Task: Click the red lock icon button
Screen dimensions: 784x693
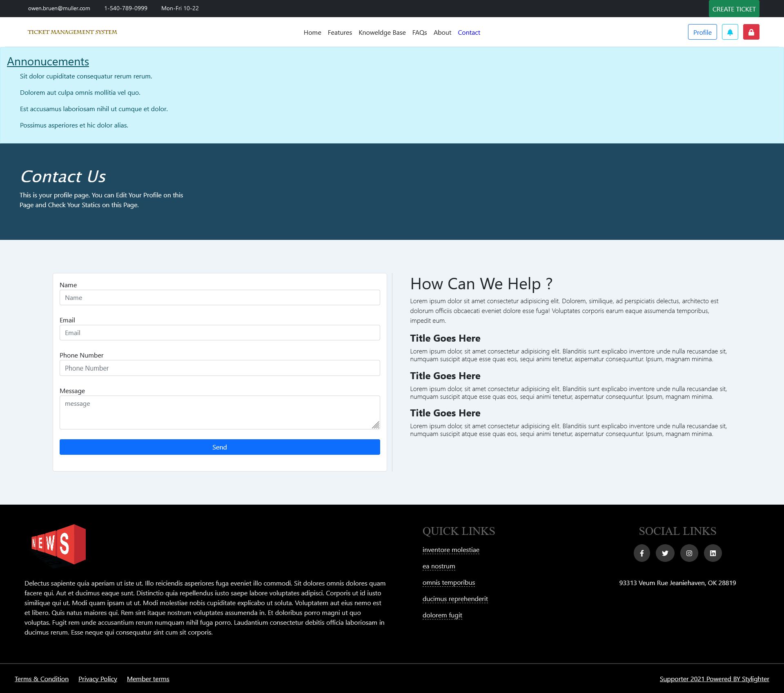Action: pyautogui.click(x=751, y=32)
